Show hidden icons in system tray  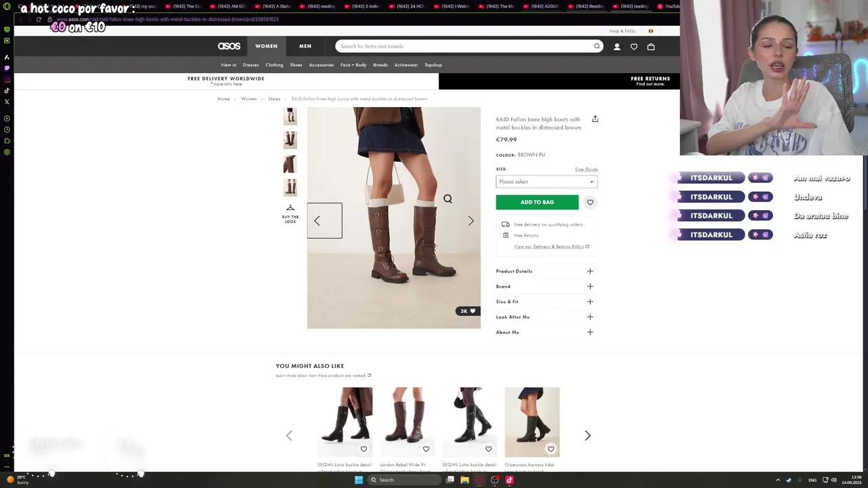778,480
